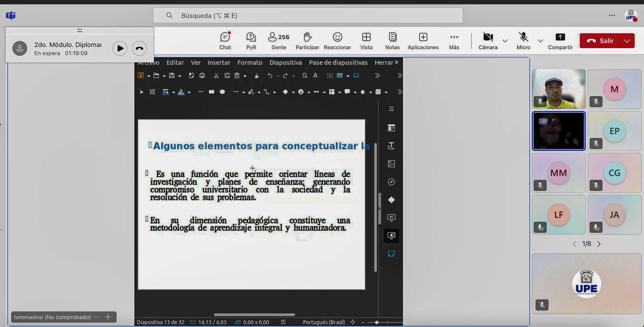Change layout with Vista
644x327 pixels.
click(366, 41)
